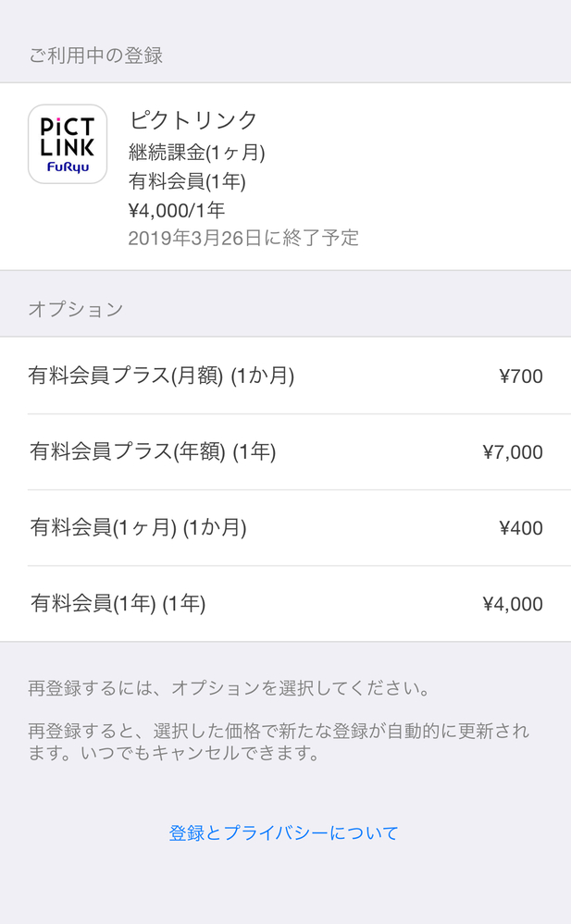Tap the ¥700 monthly plus price

(x=520, y=376)
